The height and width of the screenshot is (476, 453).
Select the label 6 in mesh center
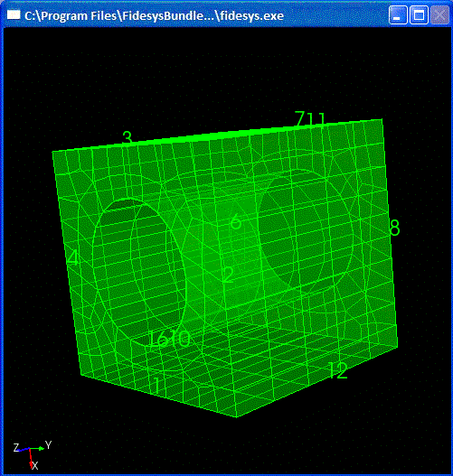[236, 221]
